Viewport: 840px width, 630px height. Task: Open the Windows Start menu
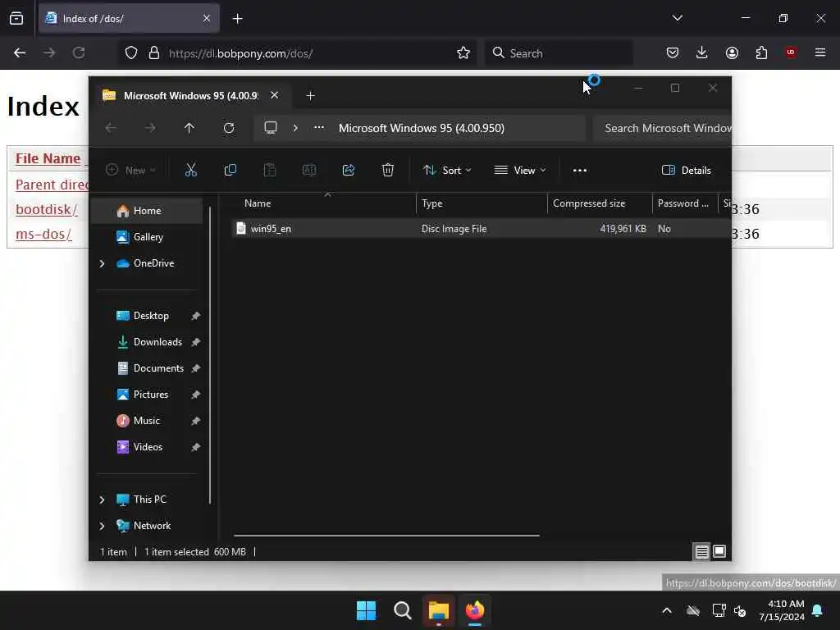(367, 610)
